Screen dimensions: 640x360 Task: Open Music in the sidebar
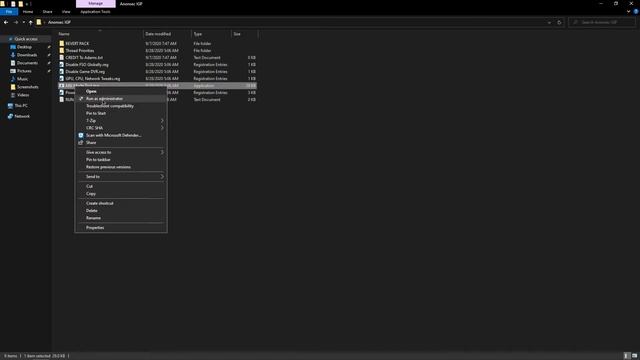[x=22, y=79]
